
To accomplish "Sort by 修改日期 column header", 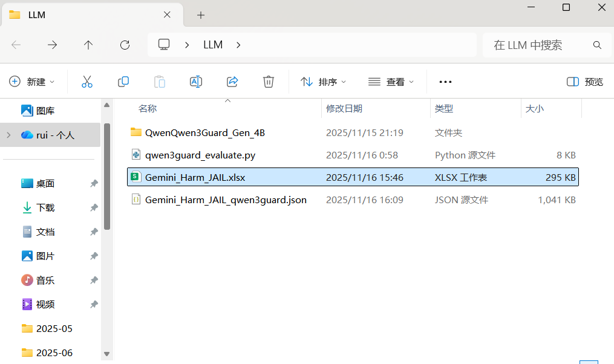I will (344, 108).
